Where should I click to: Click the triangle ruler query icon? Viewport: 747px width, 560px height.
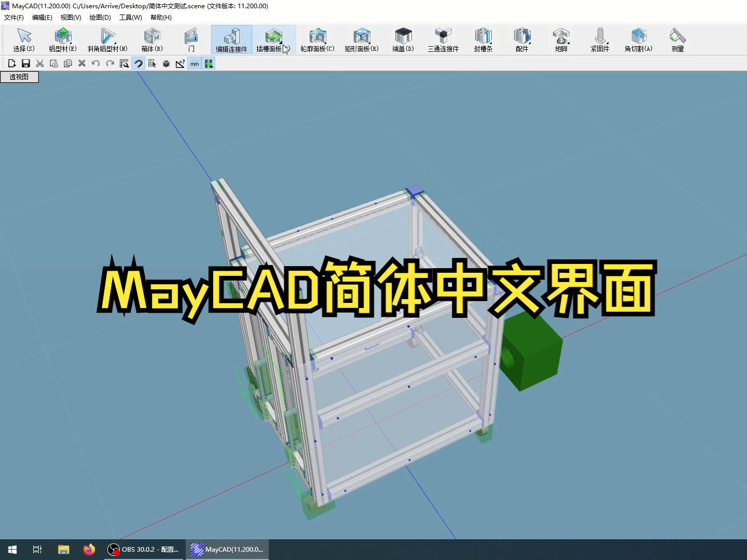tap(180, 63)
